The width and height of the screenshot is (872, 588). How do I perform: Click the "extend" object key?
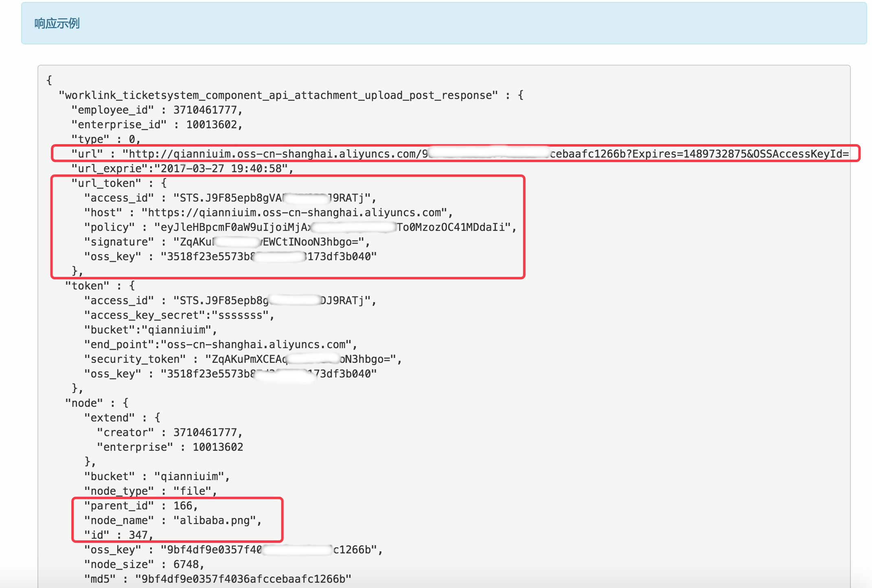click(x=109, y=418)
